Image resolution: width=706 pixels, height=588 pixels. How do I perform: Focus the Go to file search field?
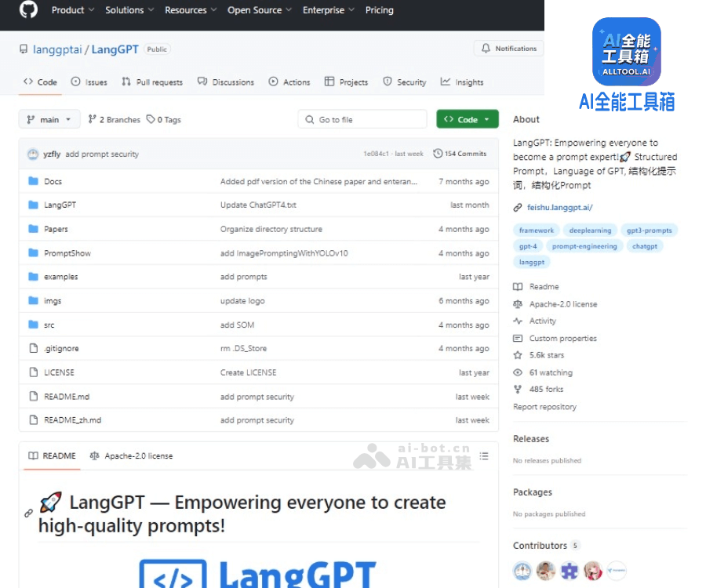pos(362,119)
